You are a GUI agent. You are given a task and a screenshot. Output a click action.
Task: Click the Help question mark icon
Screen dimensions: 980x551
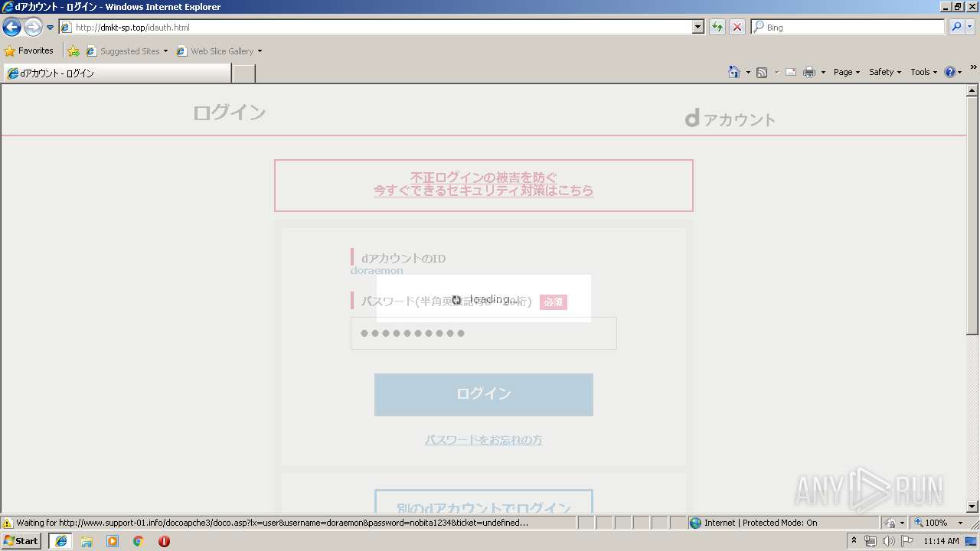coord(950,72)
